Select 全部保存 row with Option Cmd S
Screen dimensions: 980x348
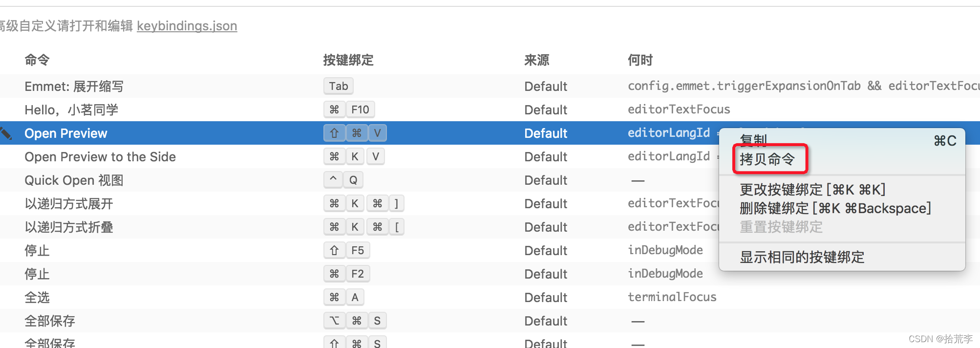[490, 321]
